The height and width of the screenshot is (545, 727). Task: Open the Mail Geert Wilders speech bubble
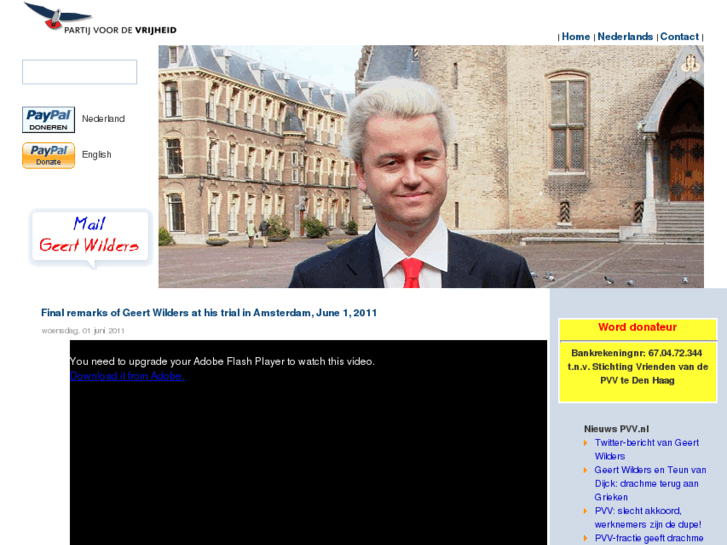coord(89,236)
